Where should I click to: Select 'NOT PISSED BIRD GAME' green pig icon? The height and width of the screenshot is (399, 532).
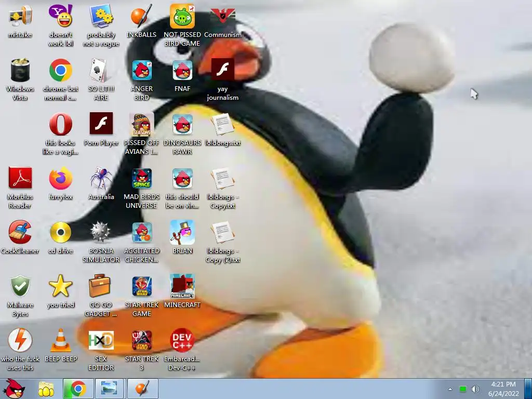182,16
